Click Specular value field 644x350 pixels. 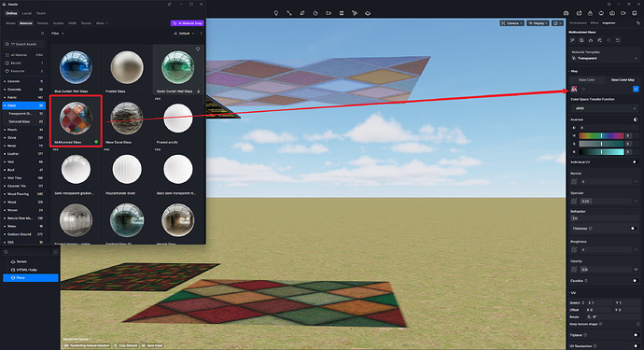pyautogui.click(x=606, y=202)
